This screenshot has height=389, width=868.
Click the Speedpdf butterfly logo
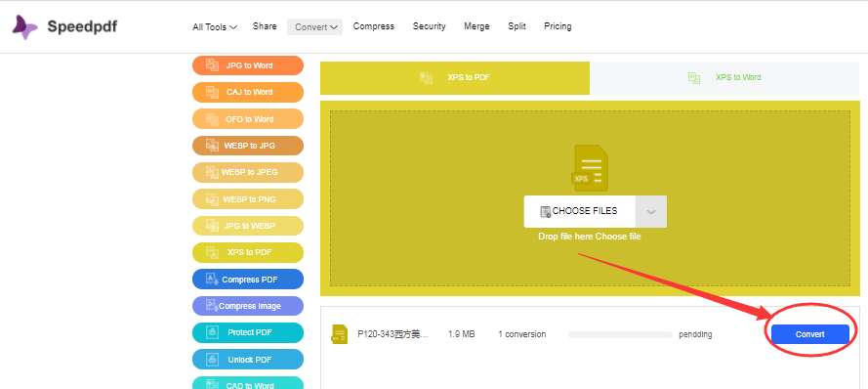[25, 27]
